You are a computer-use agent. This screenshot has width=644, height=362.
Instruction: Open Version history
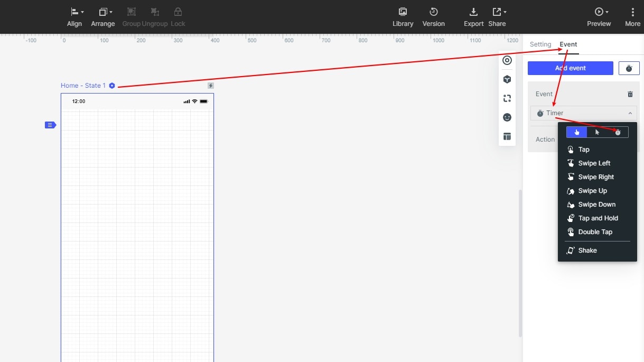click(x=434, y=17)
